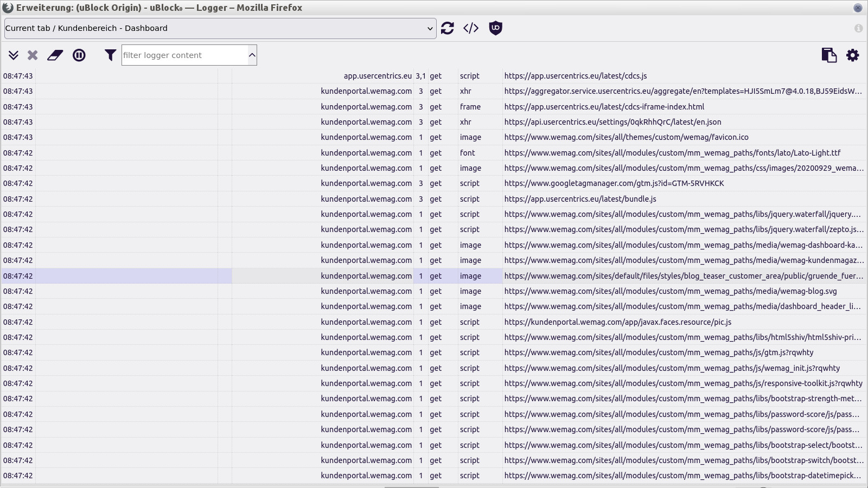The image size is (868, 488).
Task: Expand all rows with double-chevron icon
Action: point(14,55)
